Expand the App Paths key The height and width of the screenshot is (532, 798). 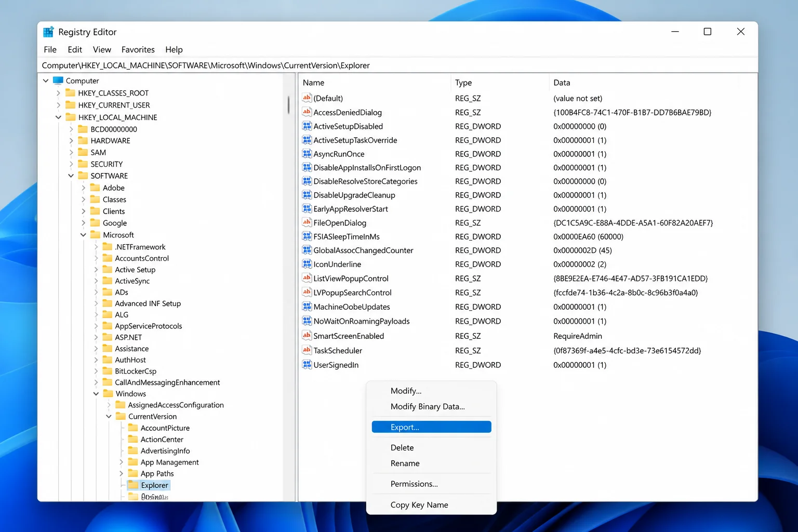point(121,473)
